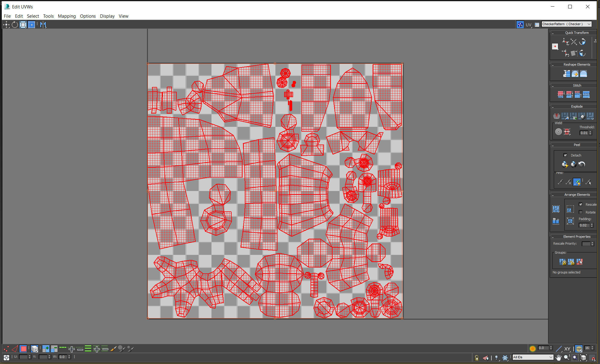
Task: Click Pan View hand icon
Action: (x=558, y=357)
